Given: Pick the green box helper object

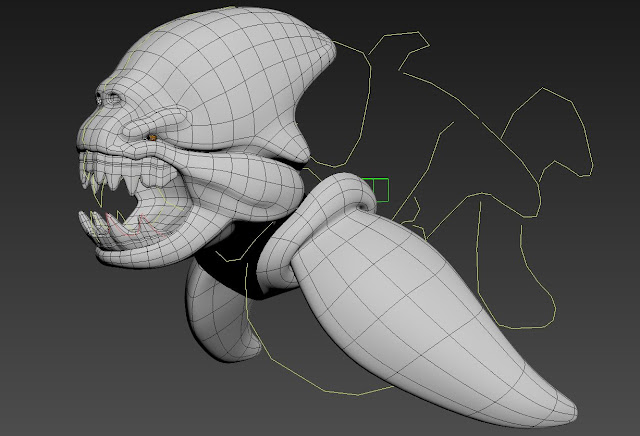Looking at the screenshot, I should pyautogui.click(x=376, y=190).
